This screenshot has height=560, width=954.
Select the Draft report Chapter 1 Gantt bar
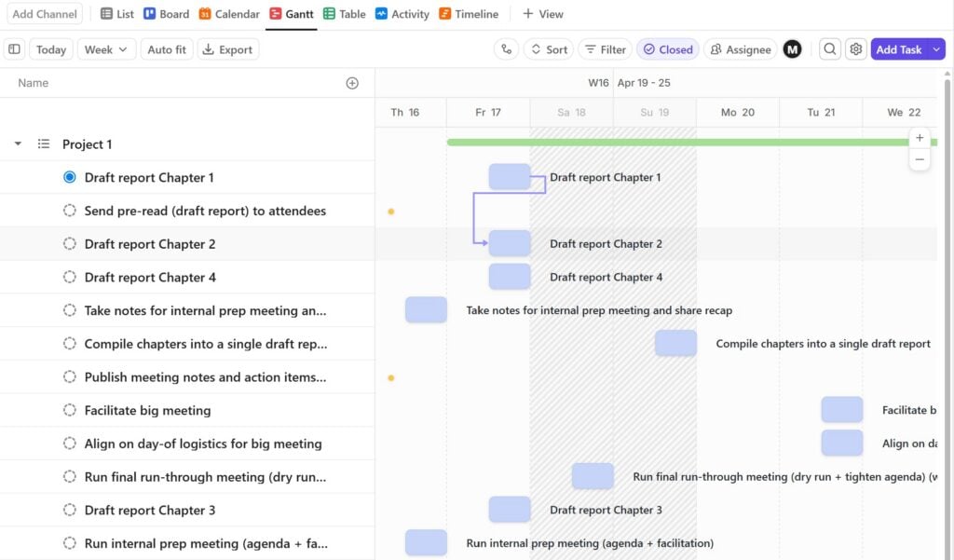[510, 176]
